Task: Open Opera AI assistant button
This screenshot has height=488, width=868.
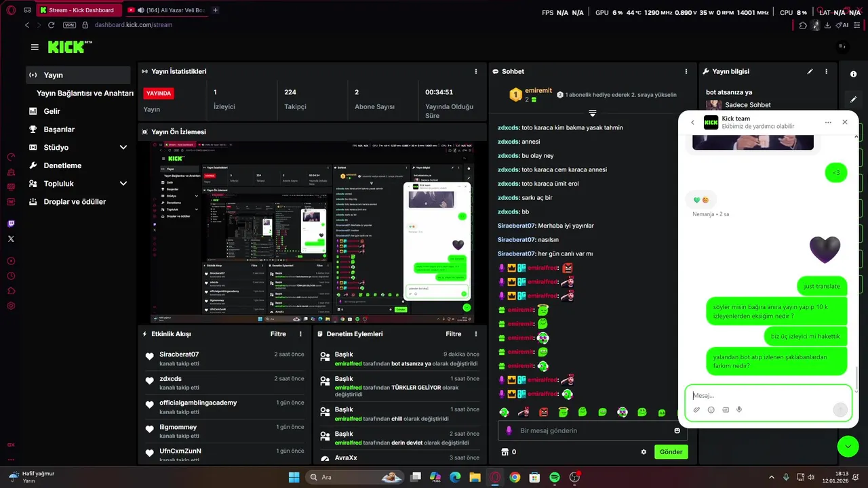Action: [842, 25]
